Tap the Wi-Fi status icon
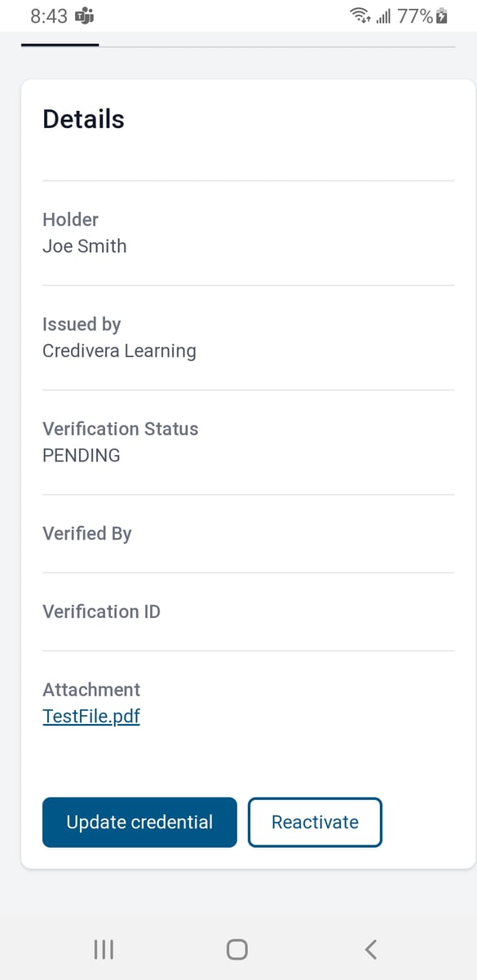The image size is (477, 980). (362, 15)
